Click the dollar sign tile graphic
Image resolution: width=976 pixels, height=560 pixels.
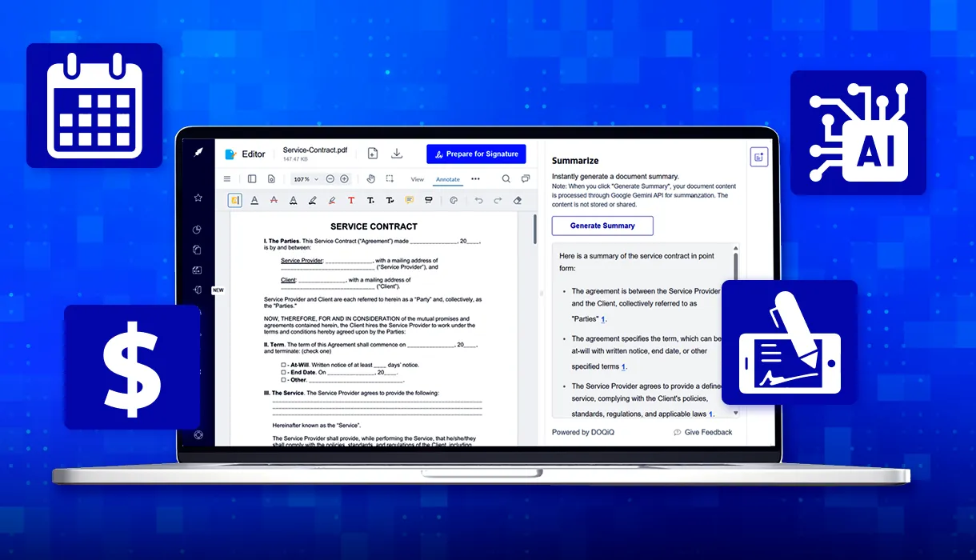(x=132, y=367)
